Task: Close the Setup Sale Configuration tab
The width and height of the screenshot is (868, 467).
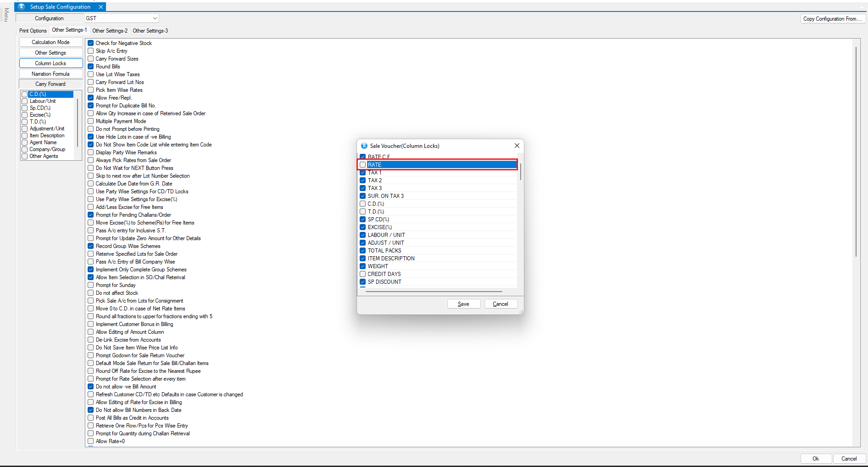Action: pyautogui.click(x=101, y=7)
